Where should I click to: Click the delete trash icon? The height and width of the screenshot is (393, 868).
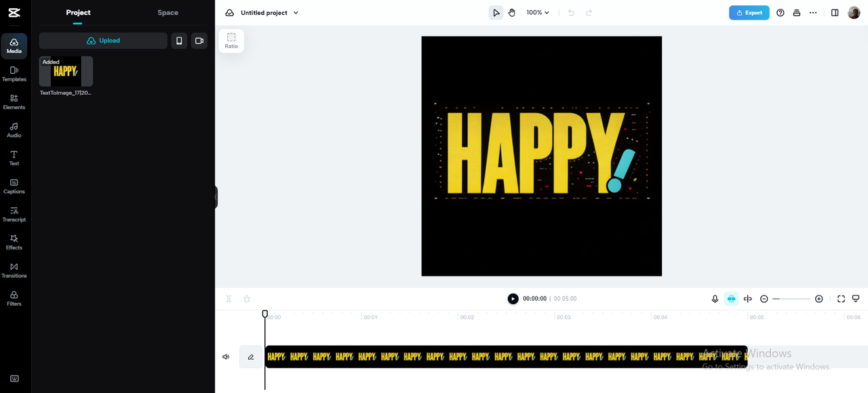point(247,299)
